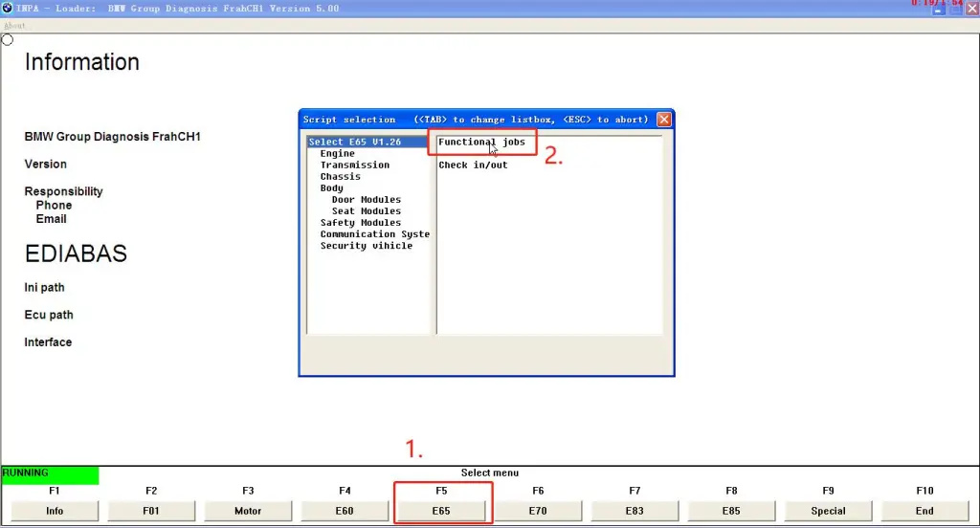
Task: Click the F1 Info button
Action: pos(55,511)
